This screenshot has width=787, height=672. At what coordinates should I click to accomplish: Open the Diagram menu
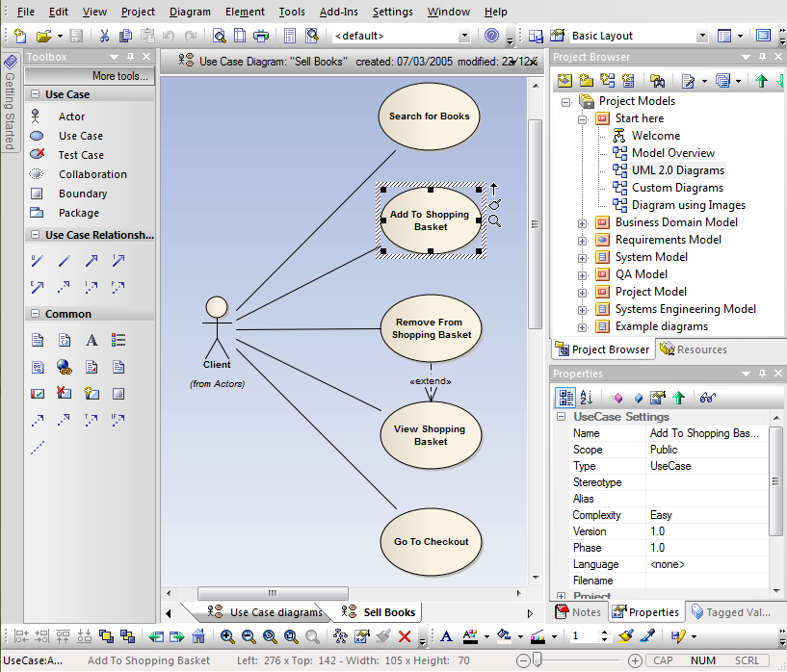pyautogui.click(x=190, y=12)
